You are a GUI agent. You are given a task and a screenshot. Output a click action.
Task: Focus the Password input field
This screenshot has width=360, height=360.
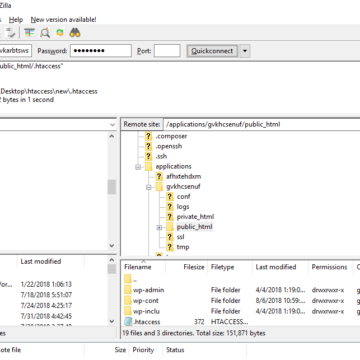coord(101,51)
